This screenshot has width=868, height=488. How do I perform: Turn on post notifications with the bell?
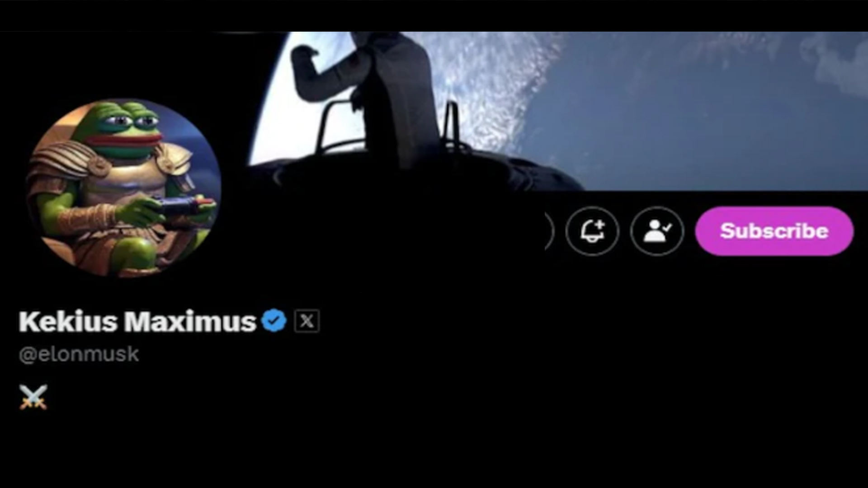(x=592, y=231)
